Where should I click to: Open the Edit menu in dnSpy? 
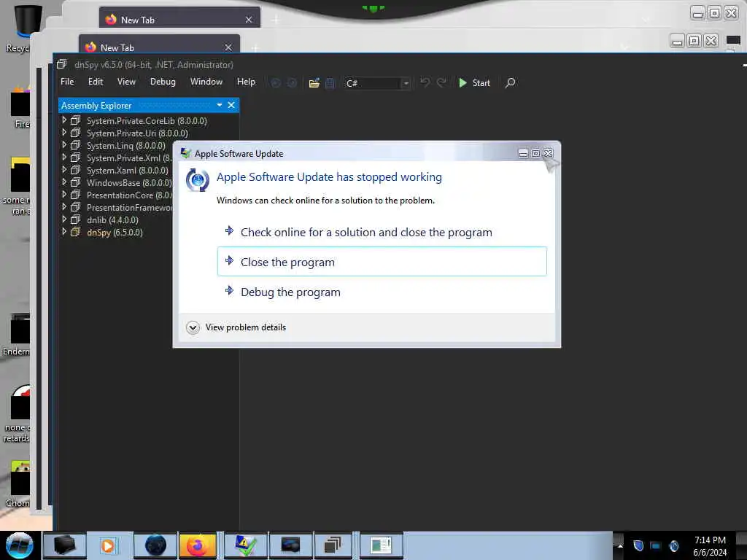tap(96, 82)
